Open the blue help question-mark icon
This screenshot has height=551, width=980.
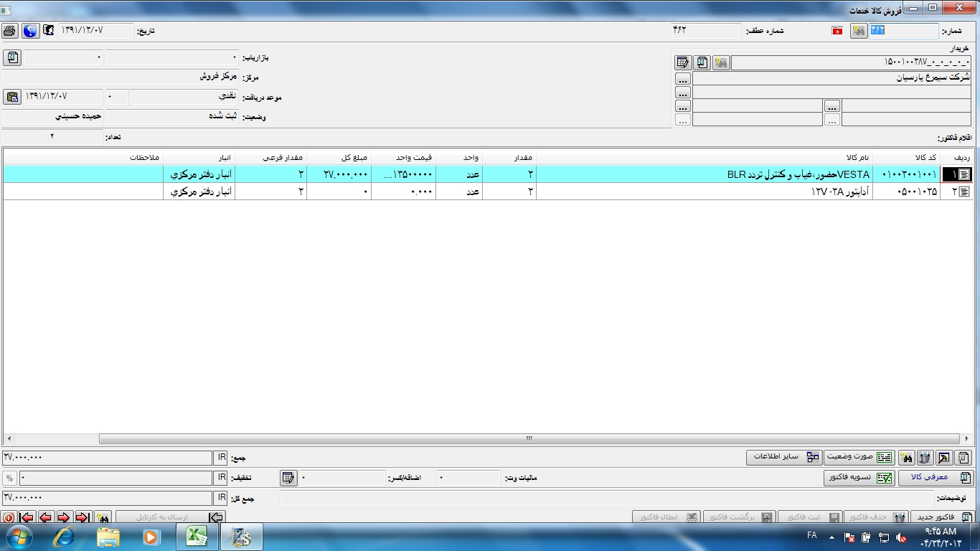pos(30,31)
